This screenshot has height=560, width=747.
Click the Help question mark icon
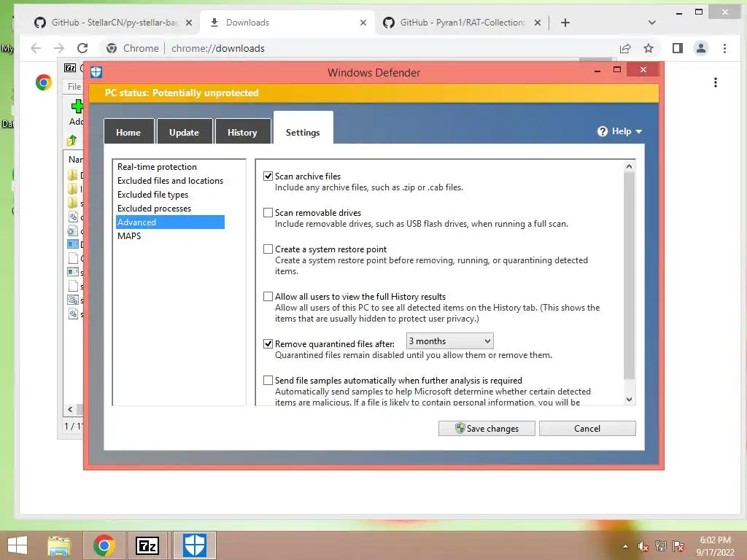tap(603, 131)
